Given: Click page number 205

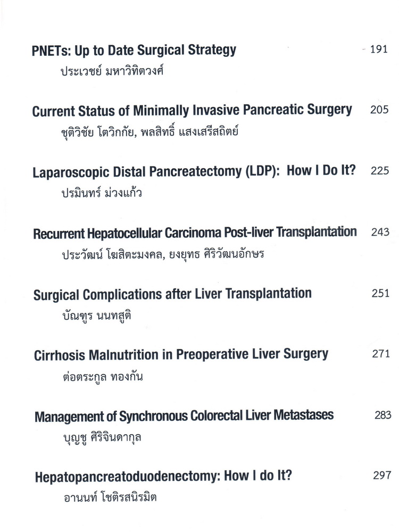Looking at the screenshot, I should [379, 110].
